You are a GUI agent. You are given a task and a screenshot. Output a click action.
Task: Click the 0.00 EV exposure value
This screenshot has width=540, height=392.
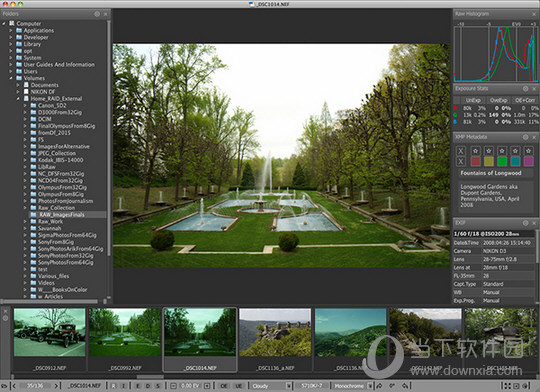pos(190,386)
